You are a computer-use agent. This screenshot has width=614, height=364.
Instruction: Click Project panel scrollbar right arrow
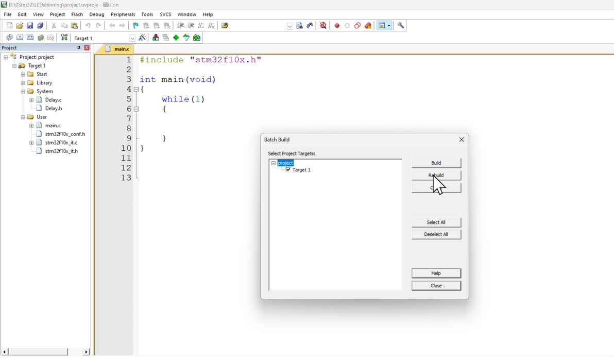(x=86, y=352)
